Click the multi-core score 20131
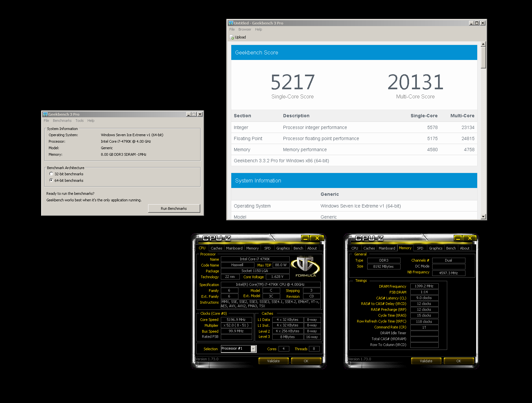Viewport: 532px width, 403px height. [415, 82]
